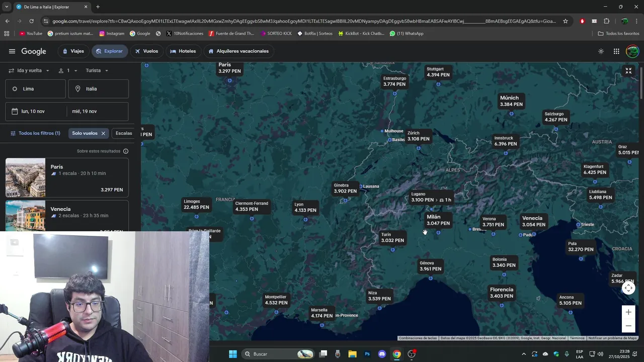Click Notificar un problema de Maps
This screenshot has width=644, height=362.
tap(613, 338)
